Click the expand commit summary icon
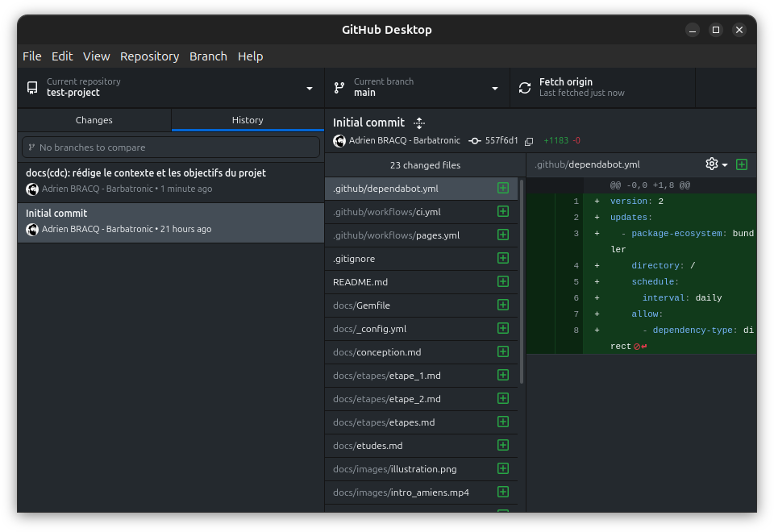The width and height of the screenshot is (774, 532). [x=419, y=123]
